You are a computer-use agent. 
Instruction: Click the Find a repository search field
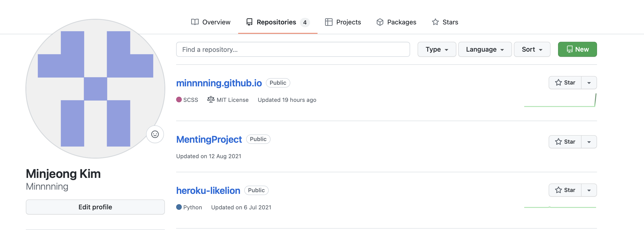pos(293,50)
